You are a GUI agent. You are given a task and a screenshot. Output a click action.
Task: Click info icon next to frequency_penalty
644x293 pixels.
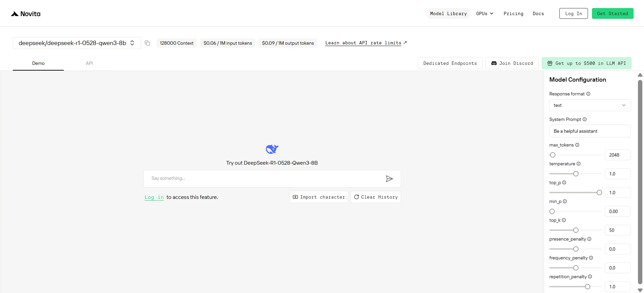(x=591, y=258)
